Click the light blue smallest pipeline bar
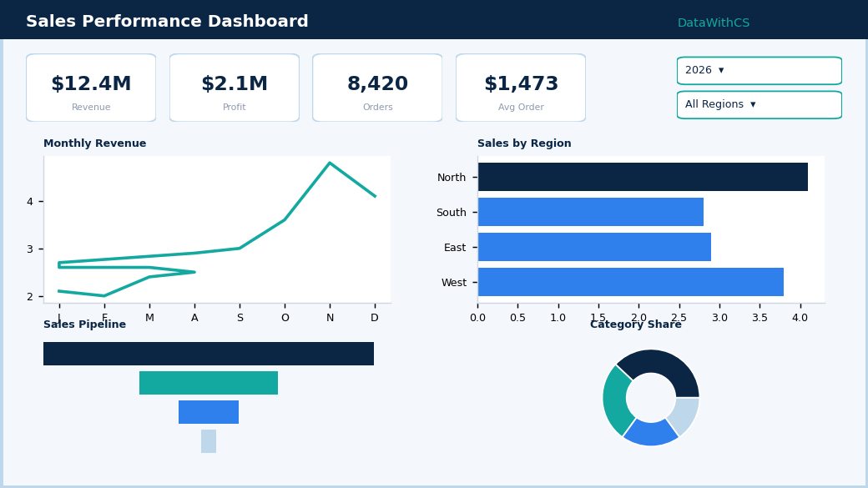 pyautogui.click(x=209, y=441)
